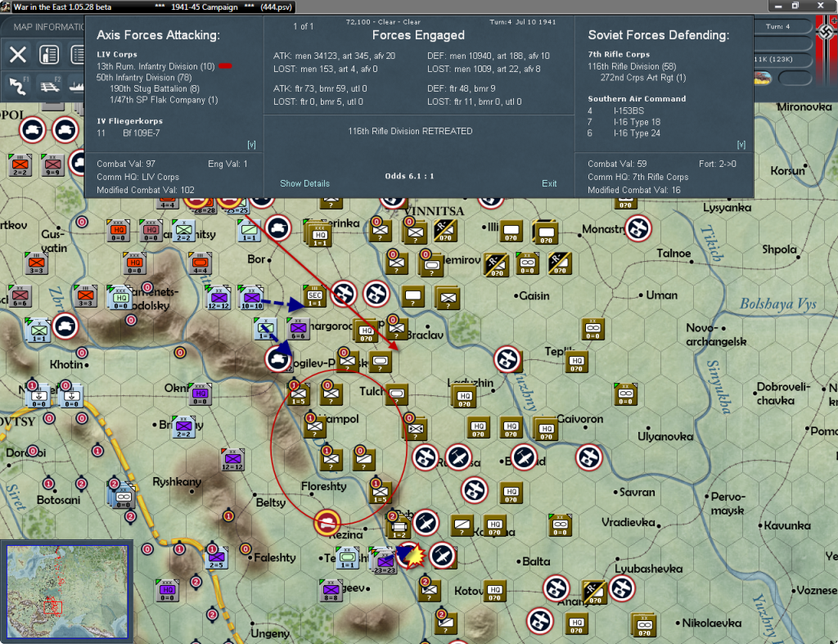Click the 7th Rifle Corps heading
838x644 pixels.
(x=619, y=55)
